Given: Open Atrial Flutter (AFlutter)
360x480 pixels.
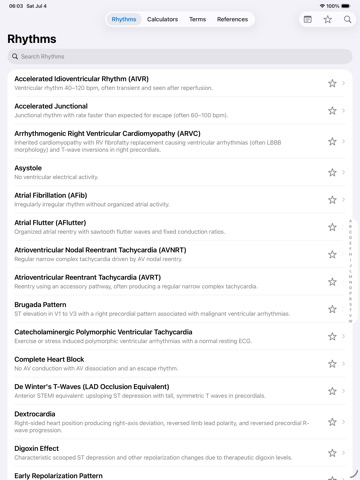Looking at the screenshot, I should point(180,227).
